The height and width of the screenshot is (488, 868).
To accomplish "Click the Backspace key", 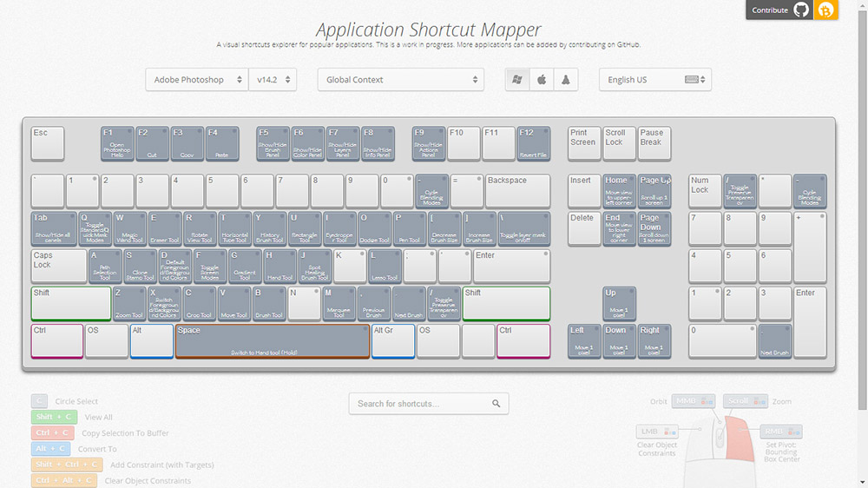I will (517, 191).
